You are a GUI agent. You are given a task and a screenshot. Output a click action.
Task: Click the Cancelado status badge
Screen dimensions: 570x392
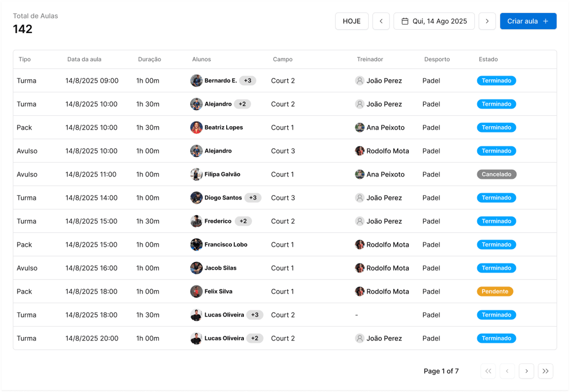click(x=496, y=174)
